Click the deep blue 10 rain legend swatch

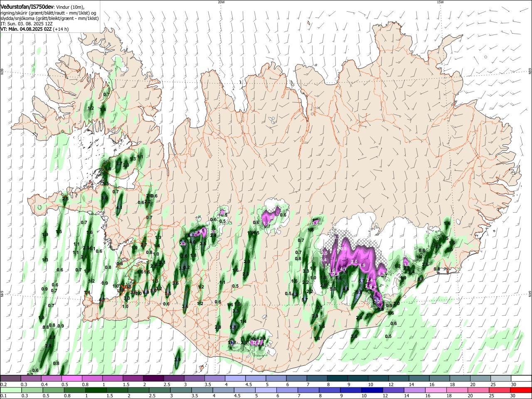372,390
